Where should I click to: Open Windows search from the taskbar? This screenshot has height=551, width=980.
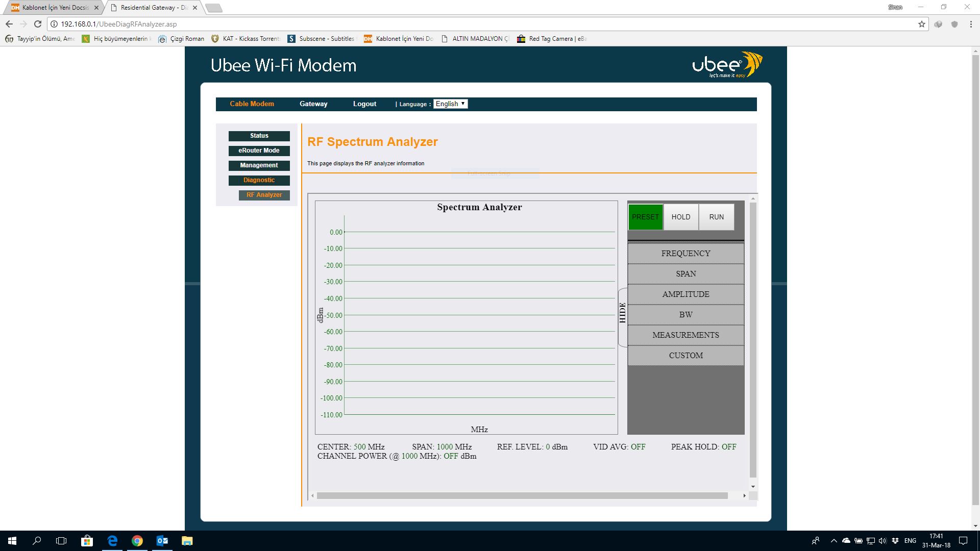pos(37,541)
